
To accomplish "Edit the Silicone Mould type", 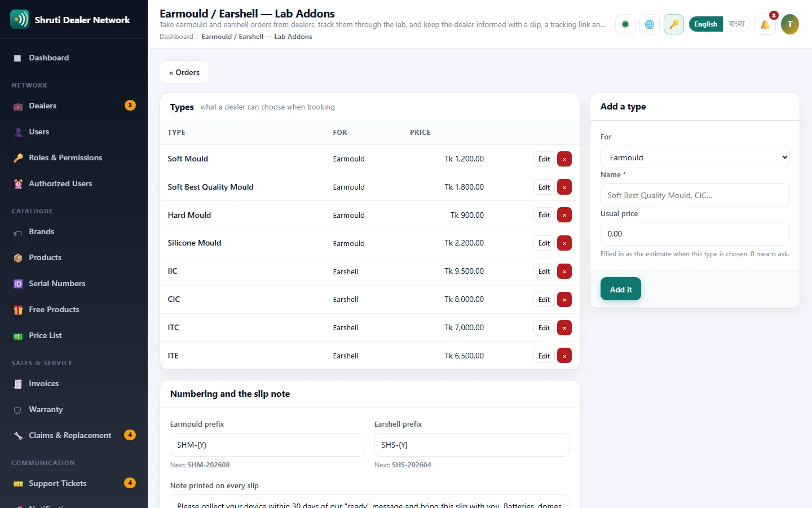I will tap(544, 243).
